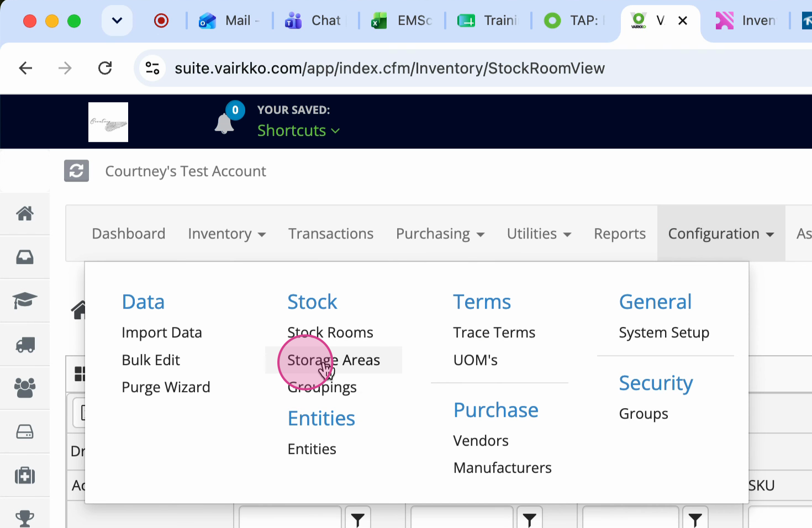Select Bulk Edit under Data
The height and width of the screenshot is (528, 812).
point(151,360)
